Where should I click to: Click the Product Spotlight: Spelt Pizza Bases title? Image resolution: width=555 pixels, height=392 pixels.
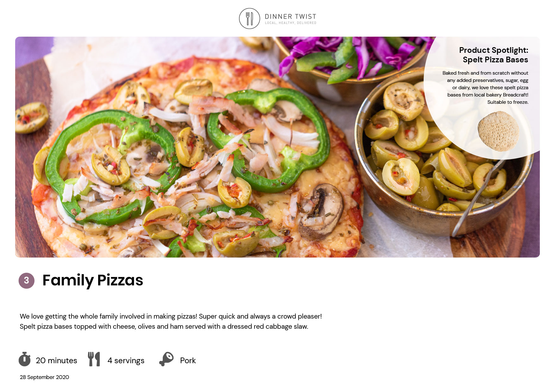tap(494, 55)
